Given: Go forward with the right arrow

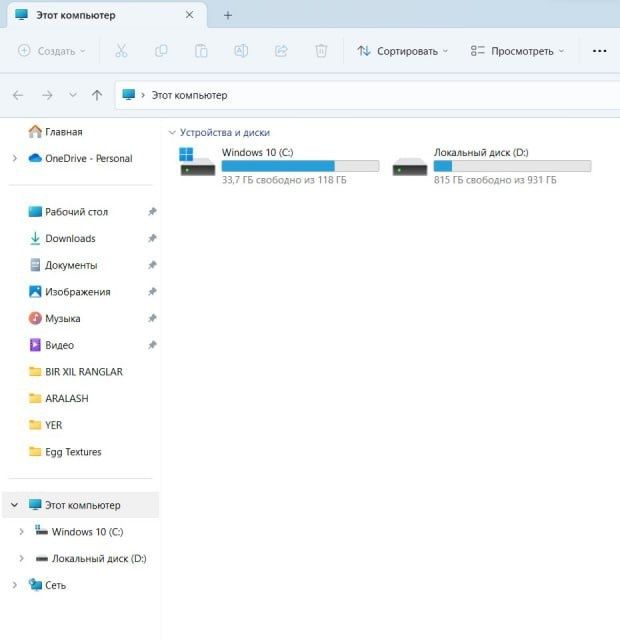Looking at the screenshot, I should (47, 96).
